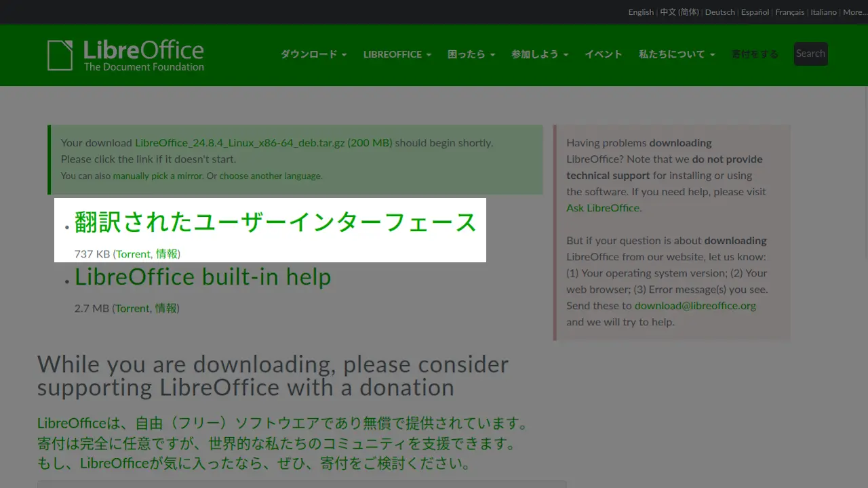Expand the 困ったら menu
868x488 pixels.
[x=471, y=54]
